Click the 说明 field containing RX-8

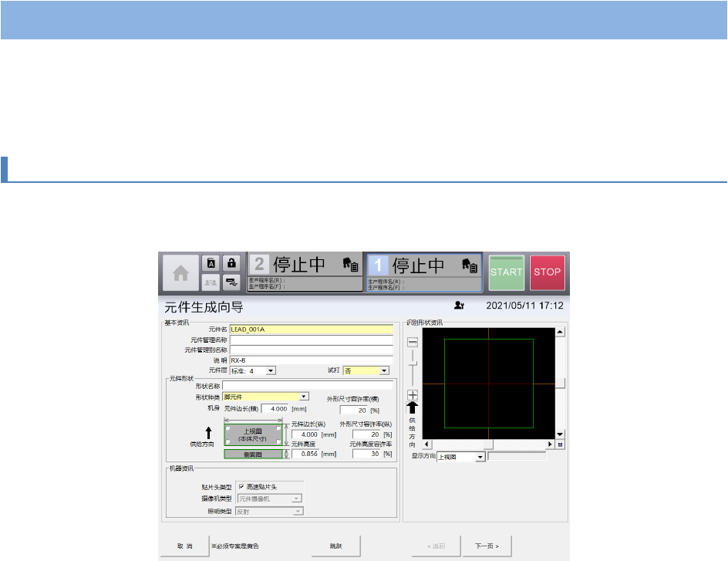click(311, 360)
